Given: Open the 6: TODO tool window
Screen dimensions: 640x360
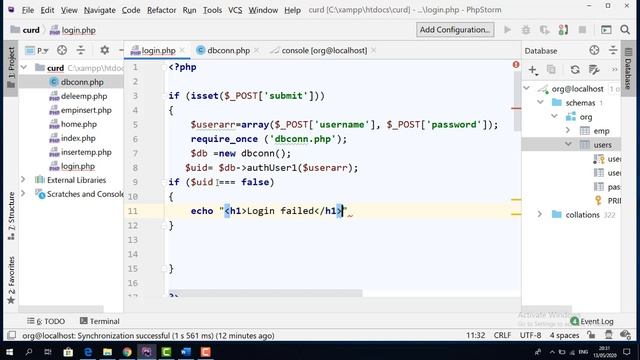Looking at the screenshot, I should pos(46,321).
